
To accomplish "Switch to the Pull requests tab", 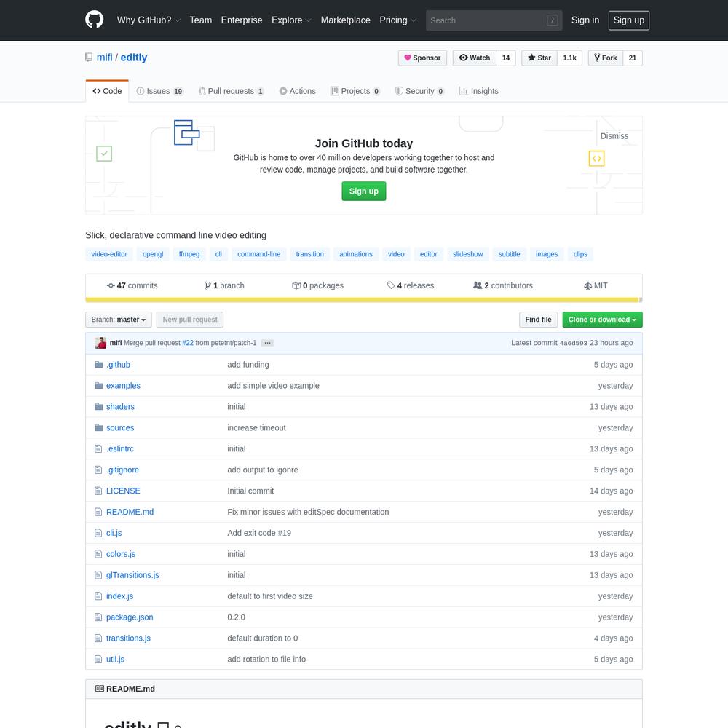I will 232,91.
